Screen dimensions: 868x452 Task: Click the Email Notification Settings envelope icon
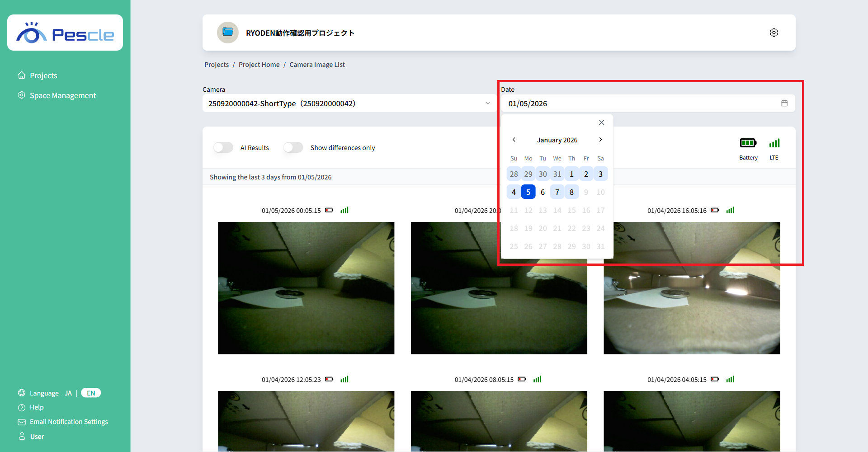(21, 422)
